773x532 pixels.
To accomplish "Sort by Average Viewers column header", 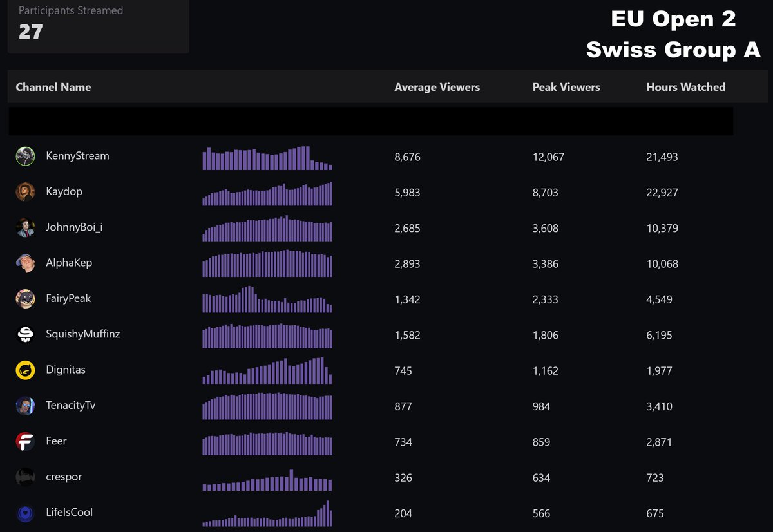I will (x=437, y=87).
